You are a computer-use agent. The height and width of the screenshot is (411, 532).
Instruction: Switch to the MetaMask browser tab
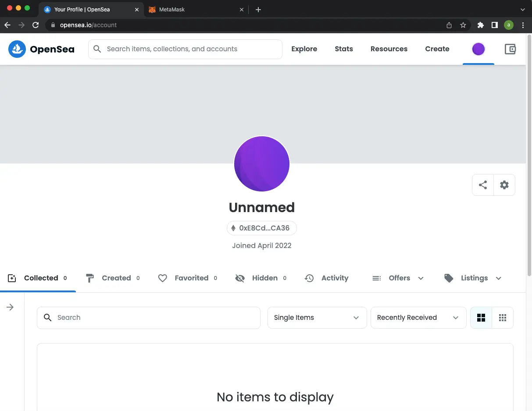[196, 9]
